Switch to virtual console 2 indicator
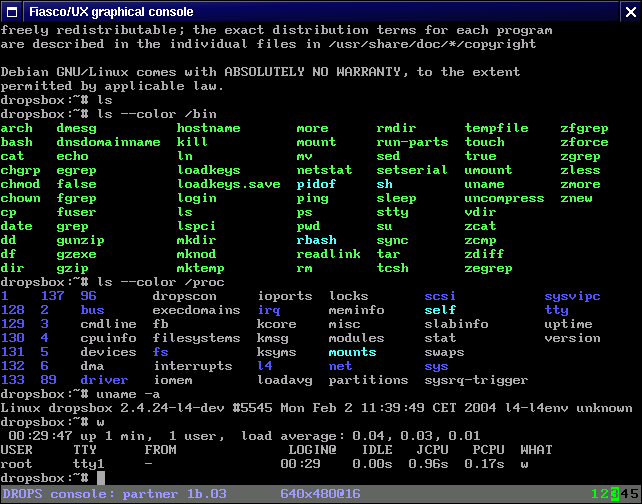Image resolution: width=642 pixels, height=504 pixels. tap(604, 494)
